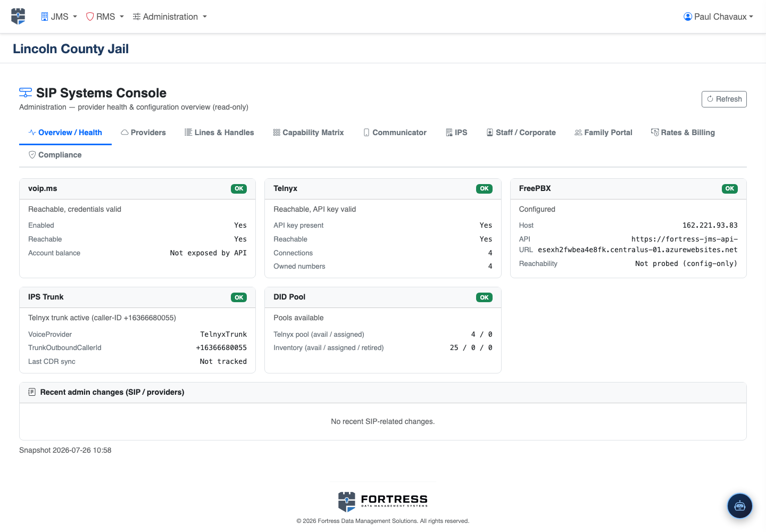Image resolution: width=766 pixels, height=532 pixels.
Task: Expand the RMS dropdown menu
Action: 105,16
